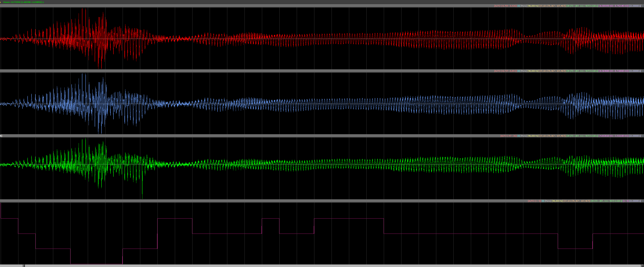Click 21.00000 s duration on blue track
The image size is (644, 267).
[x=635, y=71]
